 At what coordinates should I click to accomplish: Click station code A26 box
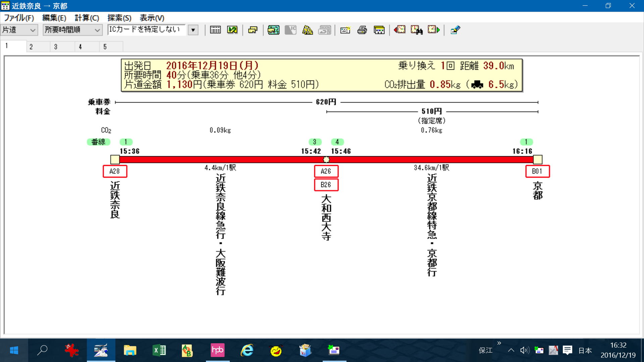pos(326,171)
